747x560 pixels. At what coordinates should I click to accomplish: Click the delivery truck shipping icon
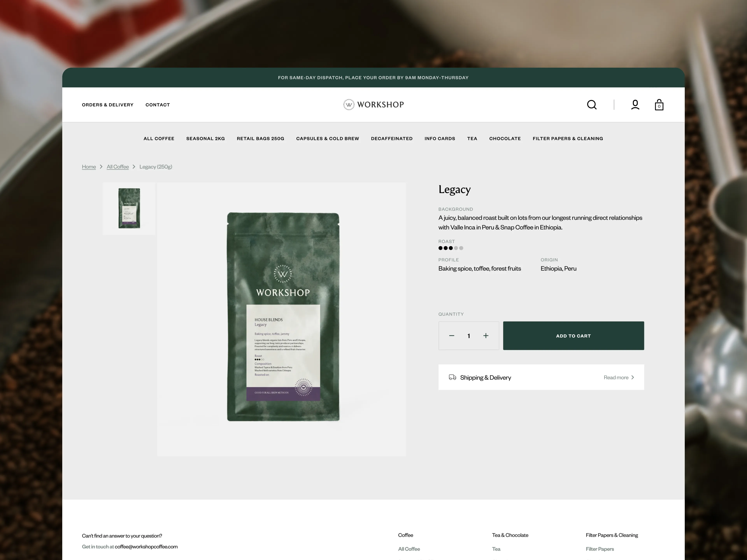coord(452,377)
